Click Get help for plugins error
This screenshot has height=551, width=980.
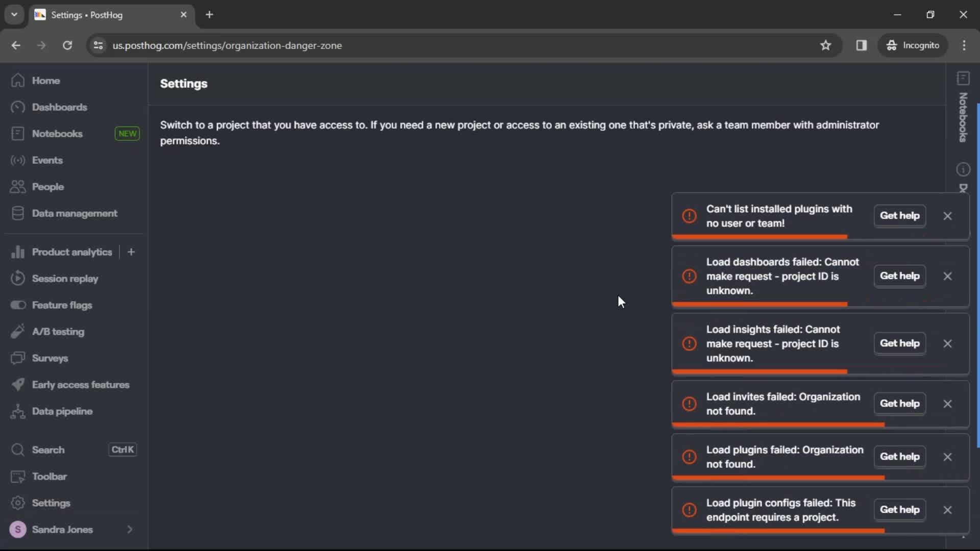tap(900, 456)
